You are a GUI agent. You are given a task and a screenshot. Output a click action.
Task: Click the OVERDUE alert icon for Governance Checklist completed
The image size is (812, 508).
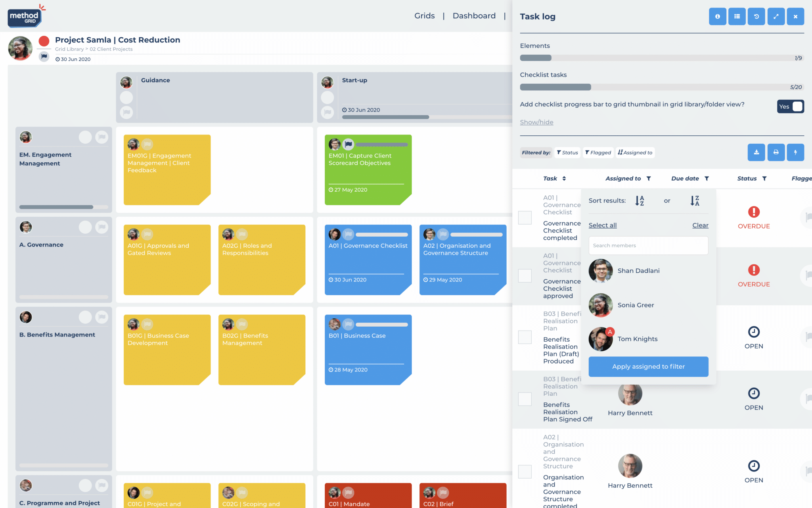point(754,212)
